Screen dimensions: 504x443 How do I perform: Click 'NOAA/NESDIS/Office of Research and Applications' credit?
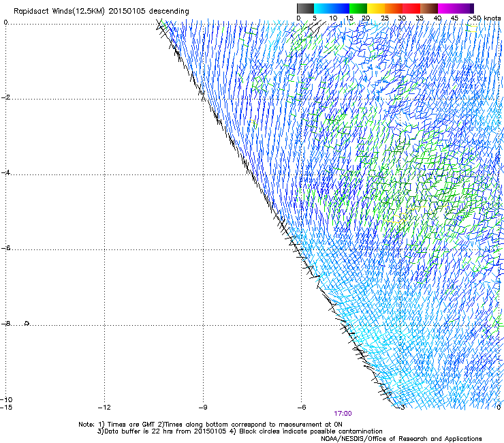401,438
